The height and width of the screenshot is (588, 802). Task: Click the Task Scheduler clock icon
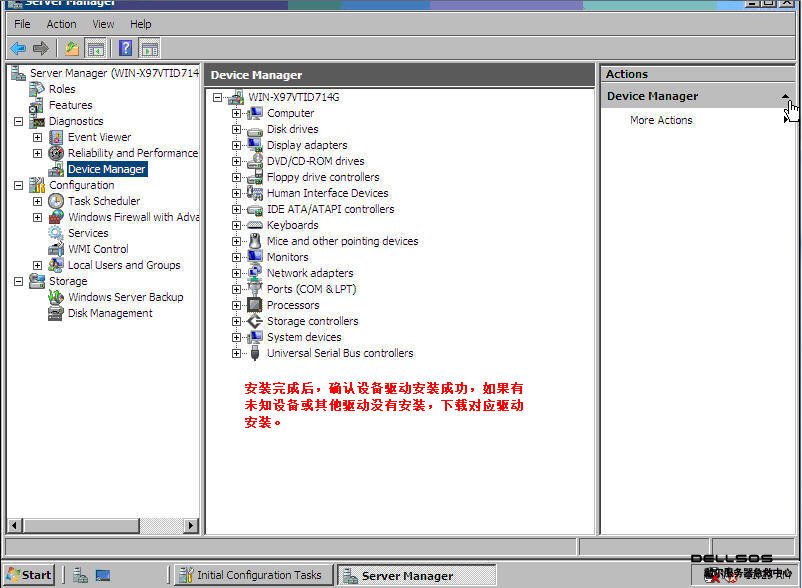pos(56,201)
